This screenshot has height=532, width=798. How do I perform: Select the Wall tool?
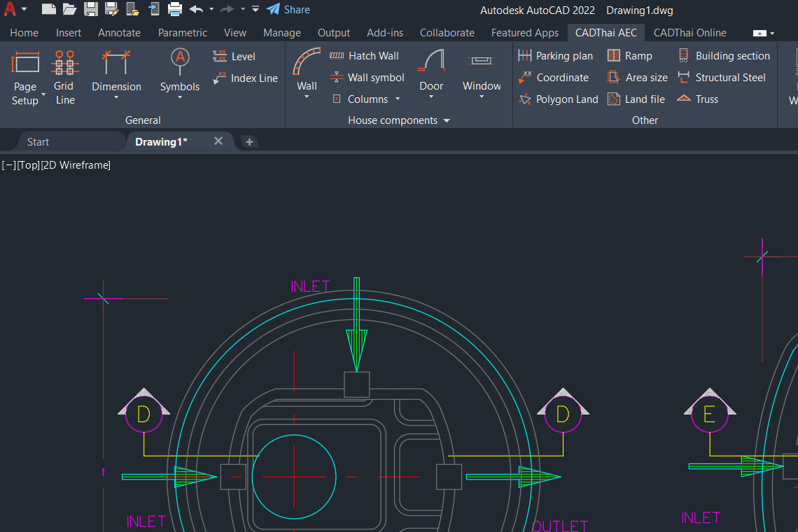point(307,73)
